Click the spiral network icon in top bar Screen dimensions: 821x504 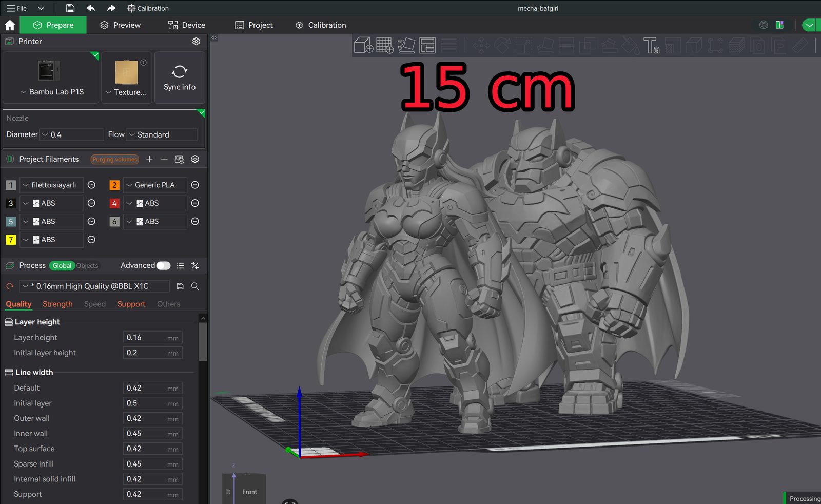(x=764, y=25)
